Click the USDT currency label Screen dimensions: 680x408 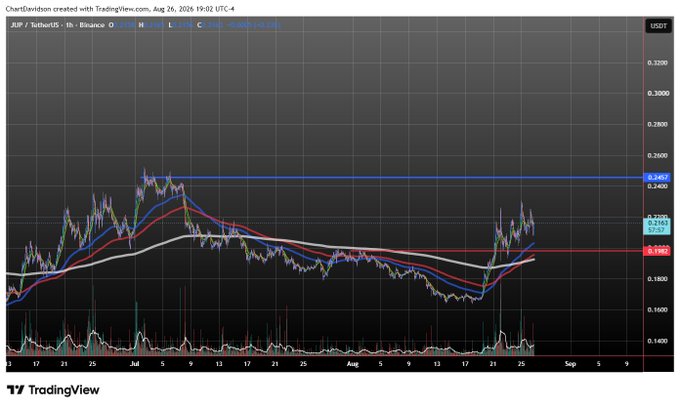click(658, 26)
